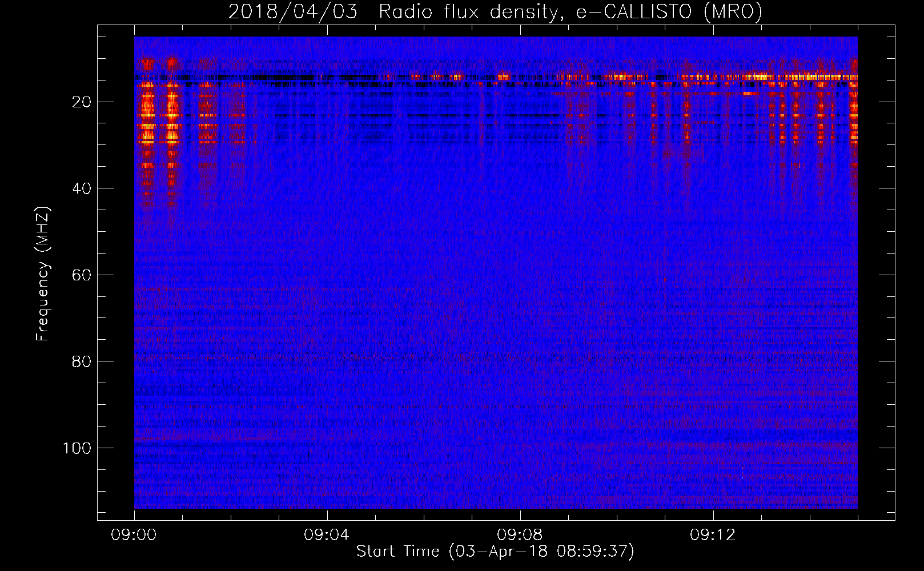Click the '09:08' time tick label
924x571 pixels.
click(520, 535)
